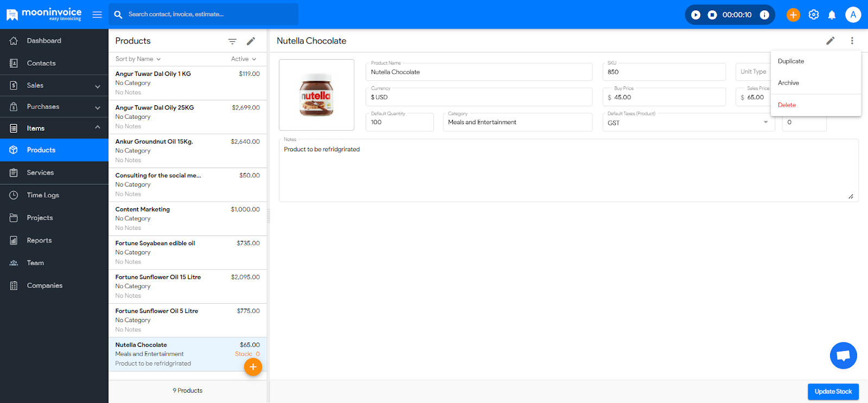Click Default Quantity field 100
This screenshot has width=868, height=403.
[x=400, y=122]
